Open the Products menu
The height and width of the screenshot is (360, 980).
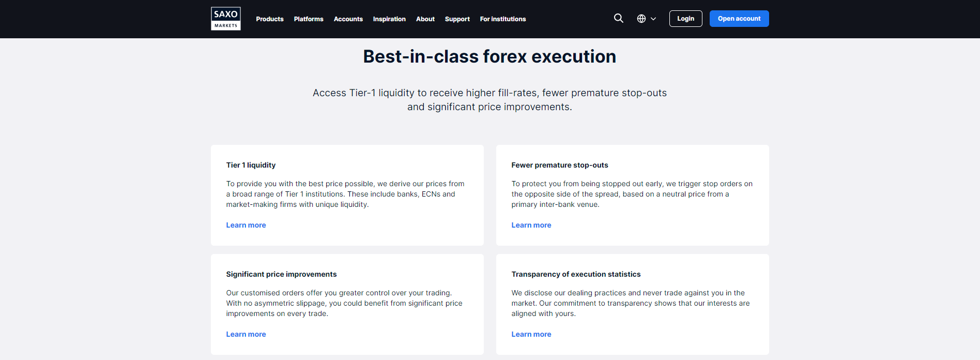pos(270,19)
